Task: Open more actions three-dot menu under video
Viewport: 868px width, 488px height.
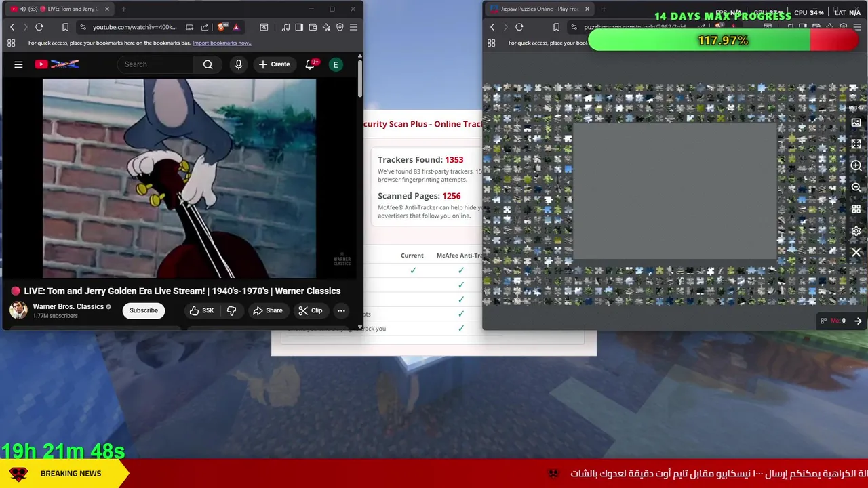Action: click(x=341, y=310)
